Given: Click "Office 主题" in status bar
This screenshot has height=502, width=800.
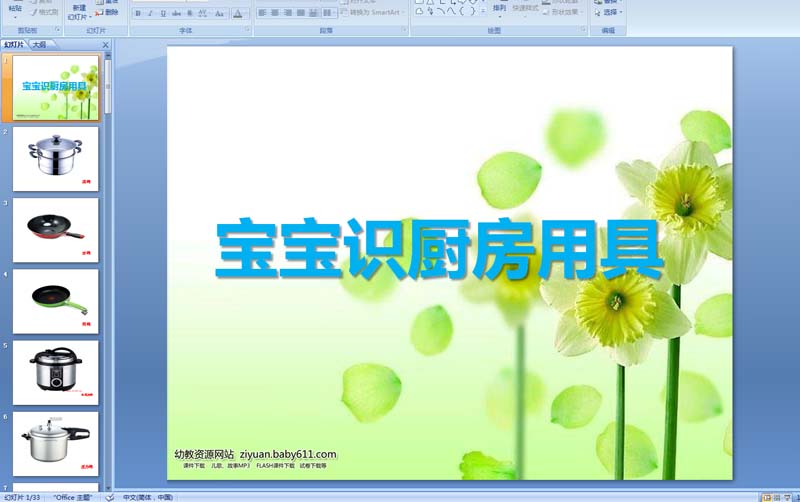Looking at the screenshot, I should 73,497.
